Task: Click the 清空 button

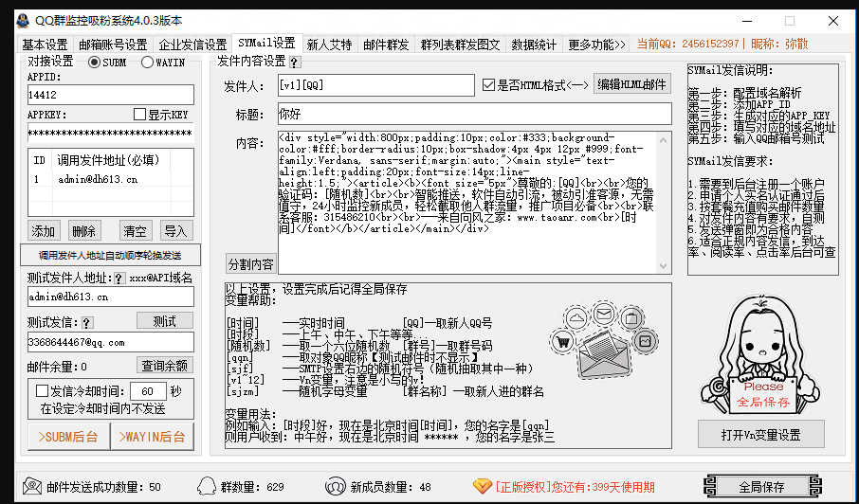Action: click(135, 231)
